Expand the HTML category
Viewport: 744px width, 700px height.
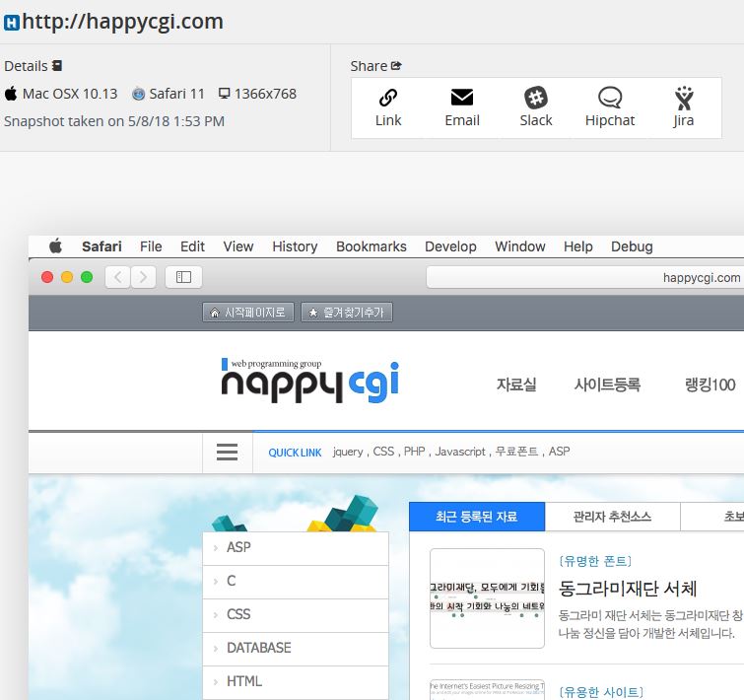(296, 682)
